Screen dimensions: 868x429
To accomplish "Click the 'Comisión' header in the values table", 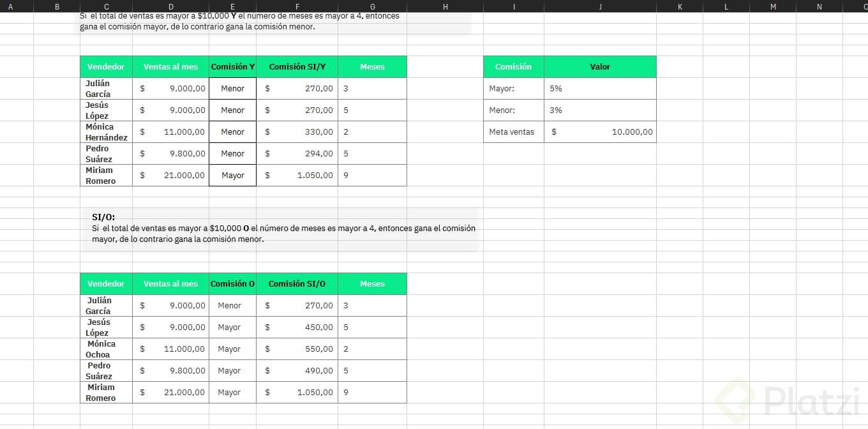I will pyautogui.click(x=514, y=67).
